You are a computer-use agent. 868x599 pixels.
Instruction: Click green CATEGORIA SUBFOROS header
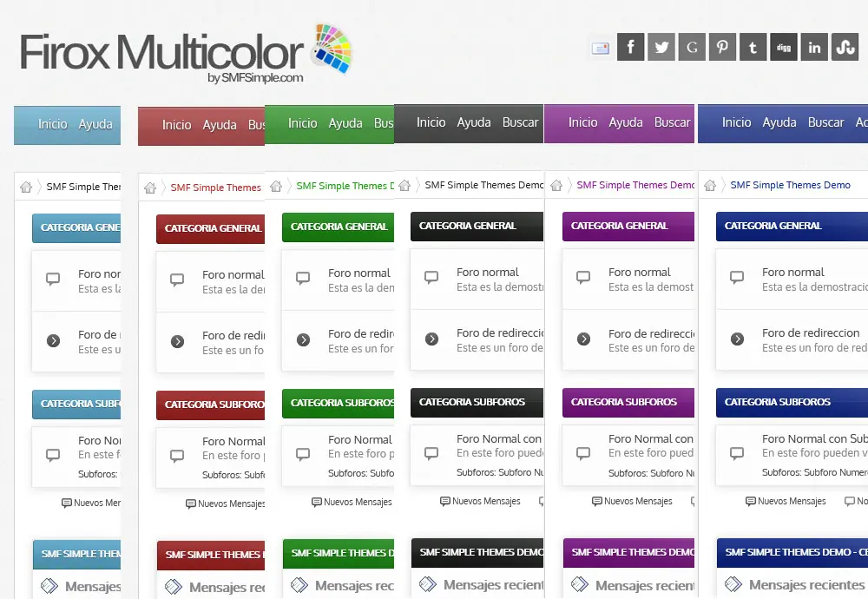(338, 404)
